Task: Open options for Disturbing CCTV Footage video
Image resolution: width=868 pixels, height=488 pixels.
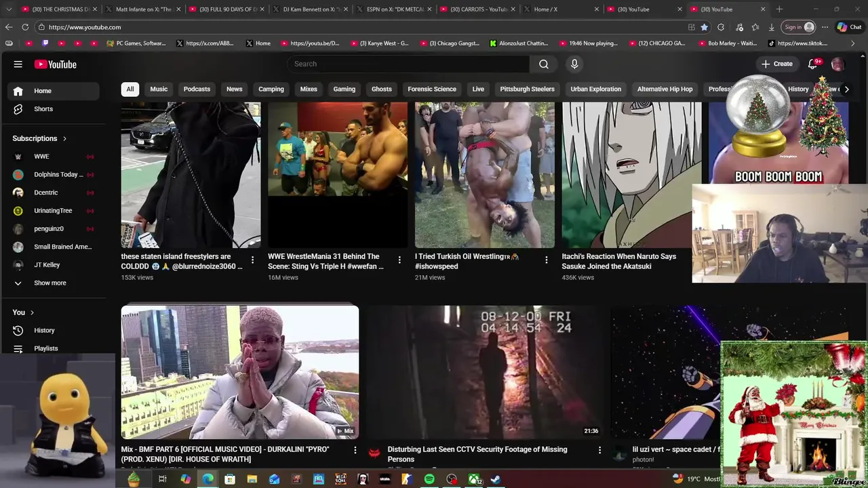Action: click(599, 450)
